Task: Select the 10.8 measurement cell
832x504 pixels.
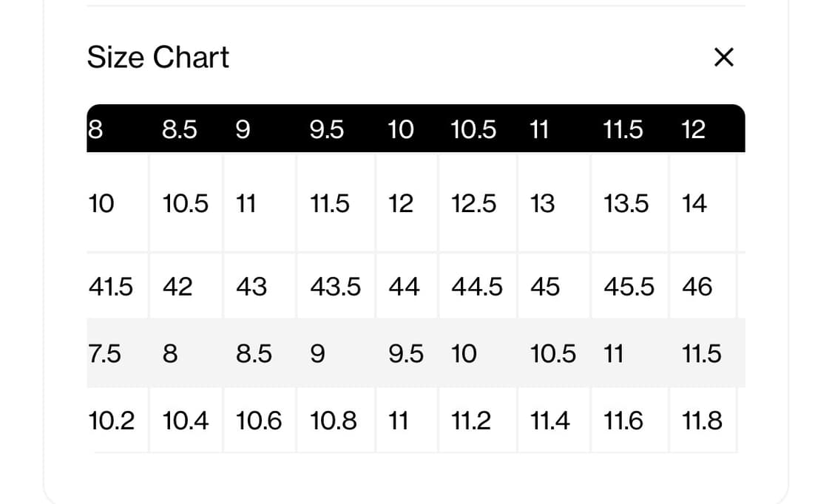Action: tap(333, 420)
